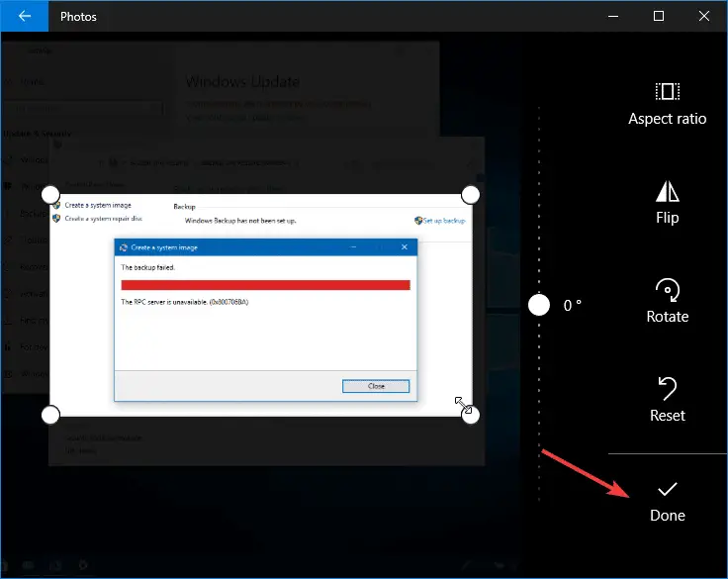Click the Photos title text

78,17
